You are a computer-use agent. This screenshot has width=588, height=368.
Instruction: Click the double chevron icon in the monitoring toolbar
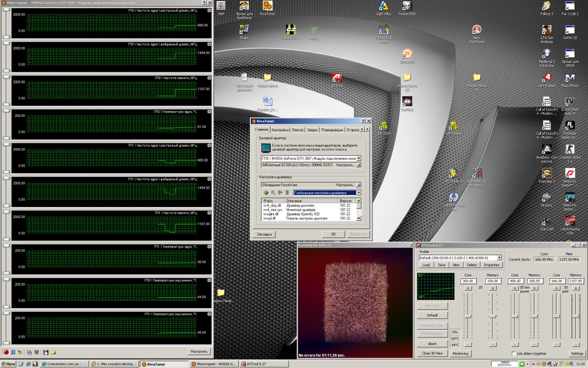(36, 352)
